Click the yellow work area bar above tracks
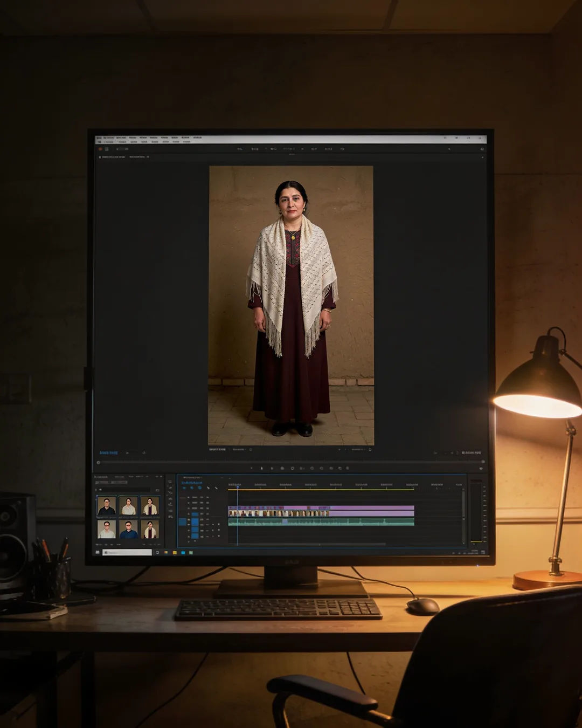This screenshot has width=582, height=728. pos(321,489)
